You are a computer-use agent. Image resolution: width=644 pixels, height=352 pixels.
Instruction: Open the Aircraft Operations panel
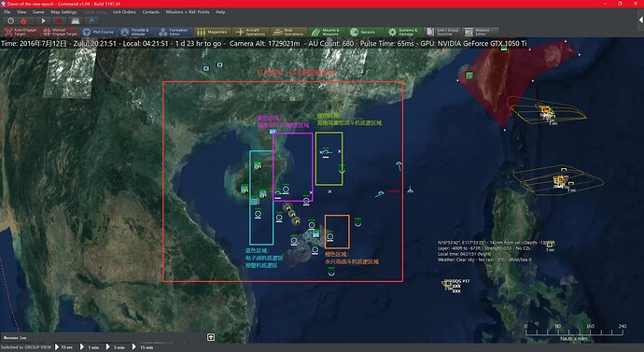(251, 32)
